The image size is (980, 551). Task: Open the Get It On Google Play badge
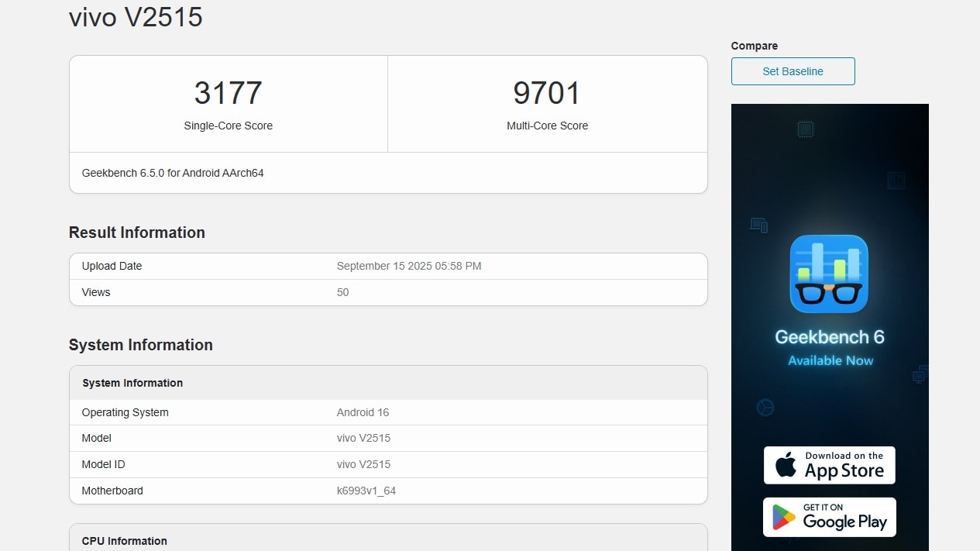(829, 517)
